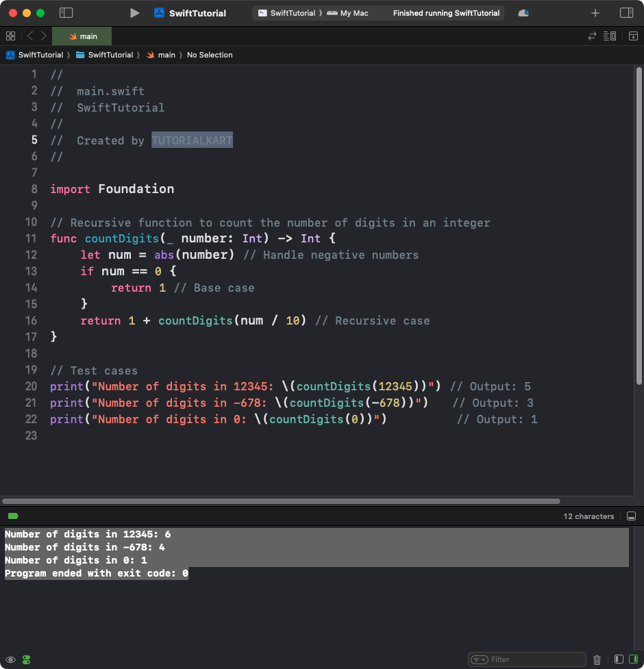Add a new editor split pane

point(632,36)
